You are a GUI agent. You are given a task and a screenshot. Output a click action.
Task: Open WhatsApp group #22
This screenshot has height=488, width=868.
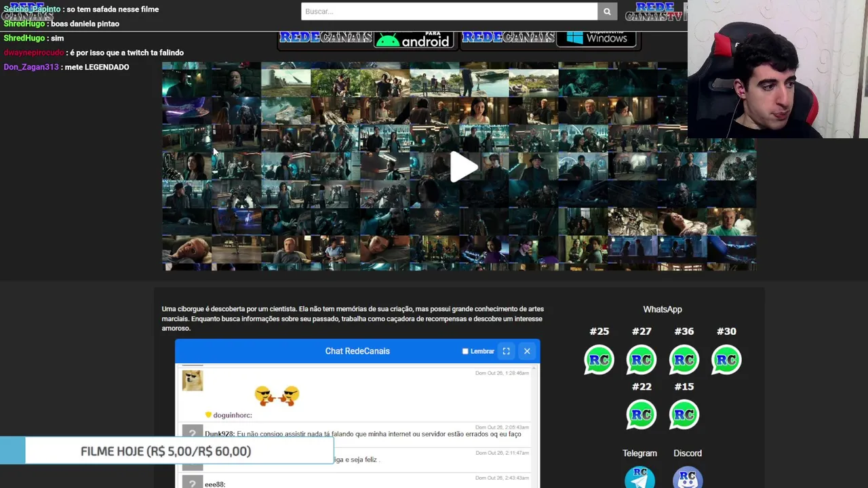coord(642,415)
